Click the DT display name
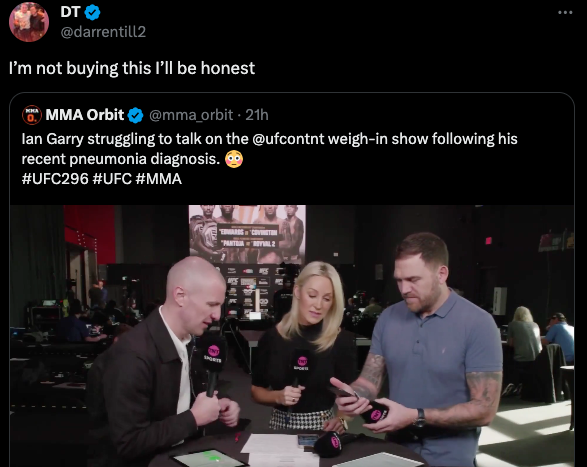 70,12
